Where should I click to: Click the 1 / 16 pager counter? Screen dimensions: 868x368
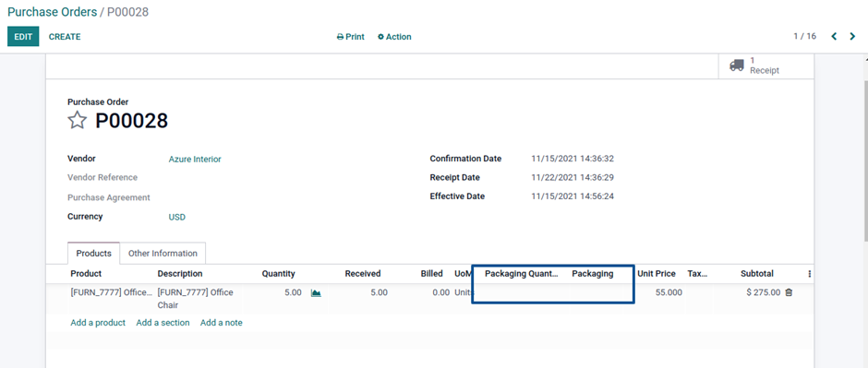click(805, 37)
